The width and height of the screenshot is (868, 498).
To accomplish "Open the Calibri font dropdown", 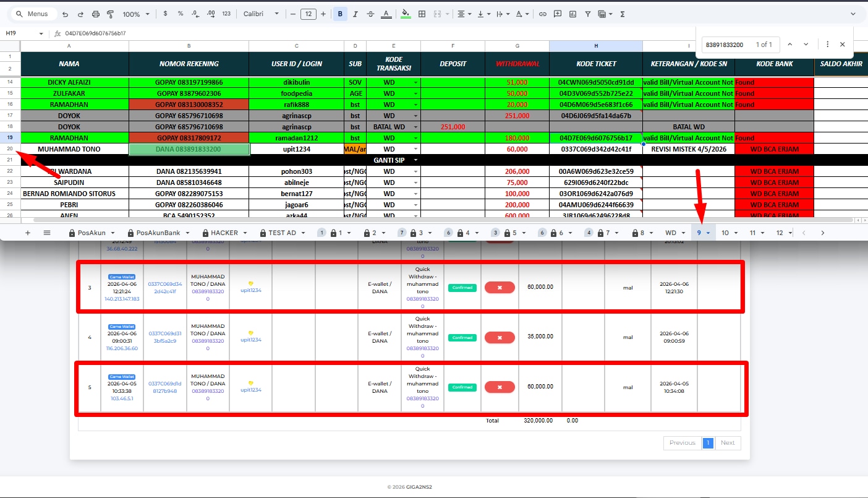I will [x=261, y=14].
